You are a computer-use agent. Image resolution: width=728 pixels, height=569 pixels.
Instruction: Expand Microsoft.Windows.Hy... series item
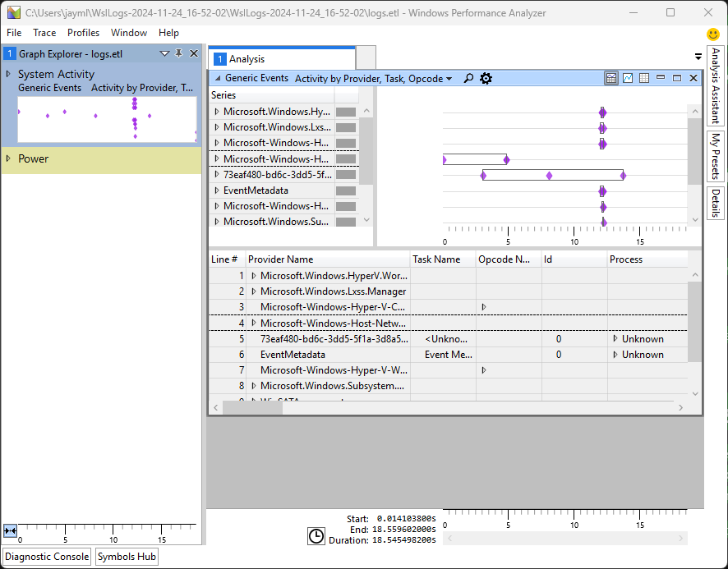(x=216, y=112)
